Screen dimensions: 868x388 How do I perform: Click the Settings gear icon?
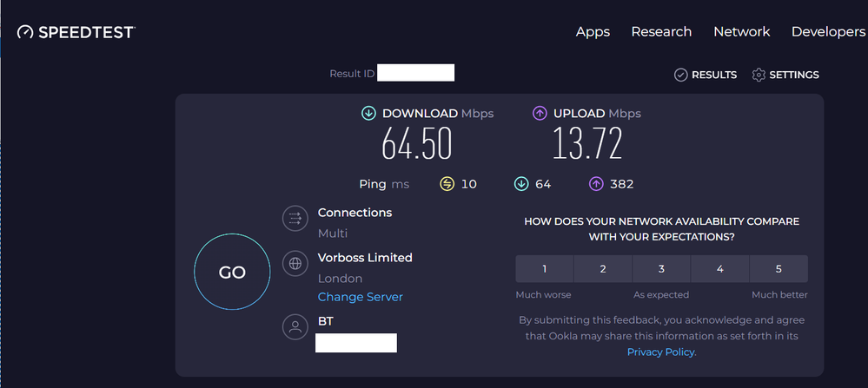click(x=759, y=75)
